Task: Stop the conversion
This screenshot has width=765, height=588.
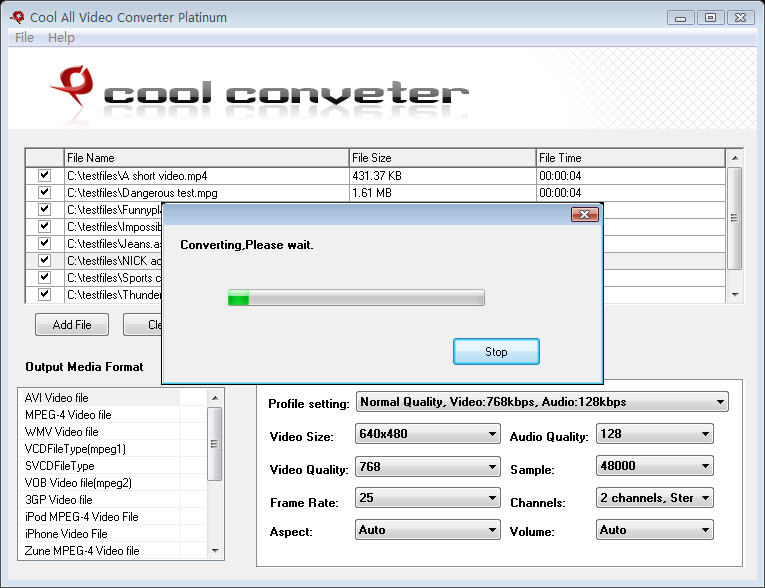Action: click(496, 352)
